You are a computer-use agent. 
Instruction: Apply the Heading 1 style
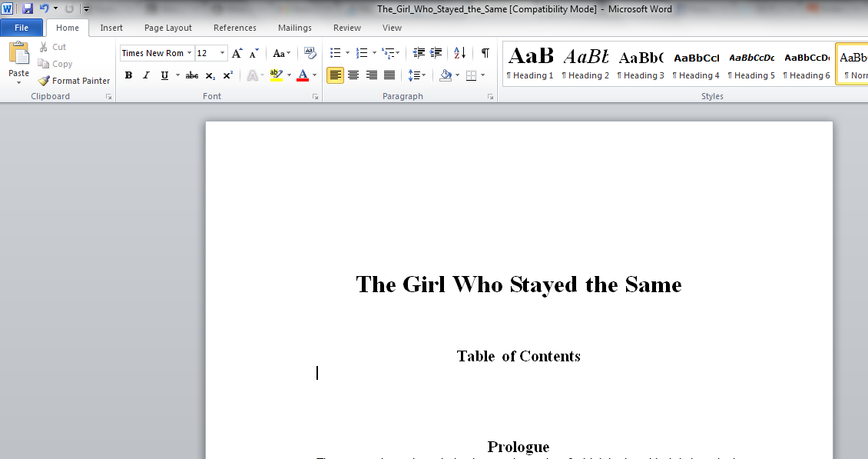pyautogui.click(x=530, y=64)
